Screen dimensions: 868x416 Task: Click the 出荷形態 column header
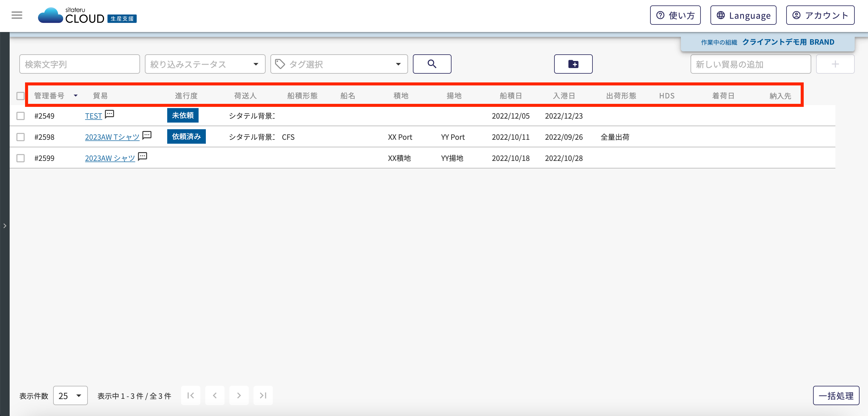point(621,96)
